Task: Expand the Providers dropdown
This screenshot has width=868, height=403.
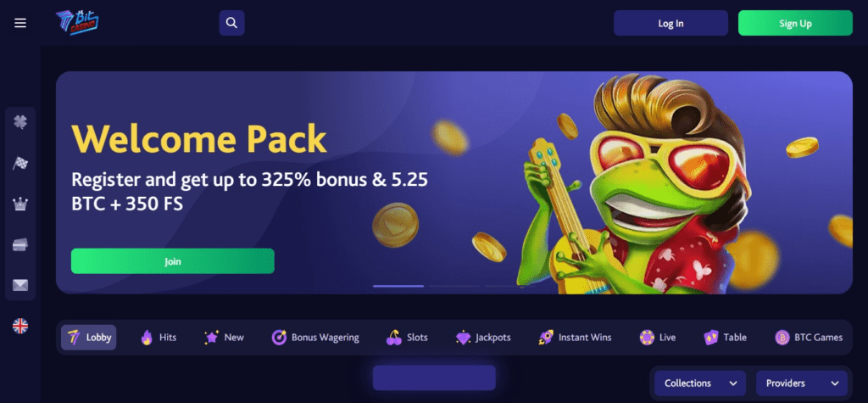Action: coord(802,383)
